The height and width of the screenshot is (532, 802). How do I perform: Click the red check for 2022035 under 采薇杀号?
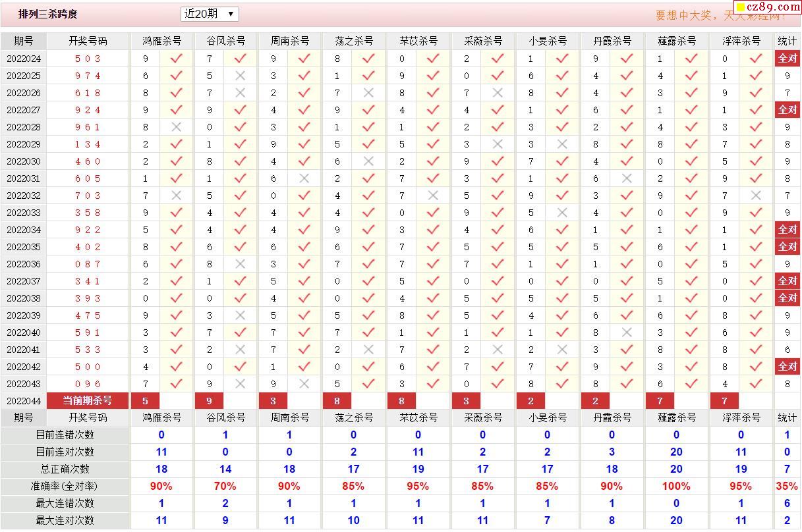(498, 247)
